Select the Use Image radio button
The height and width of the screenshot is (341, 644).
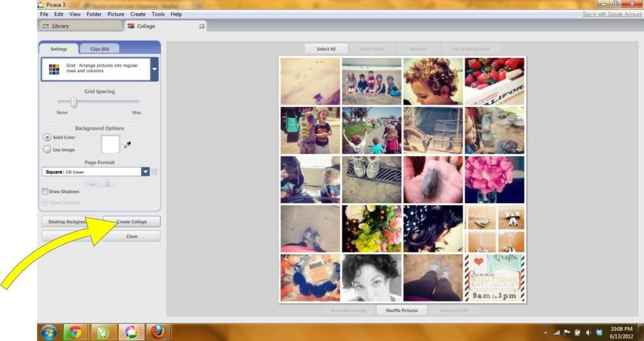47,150
